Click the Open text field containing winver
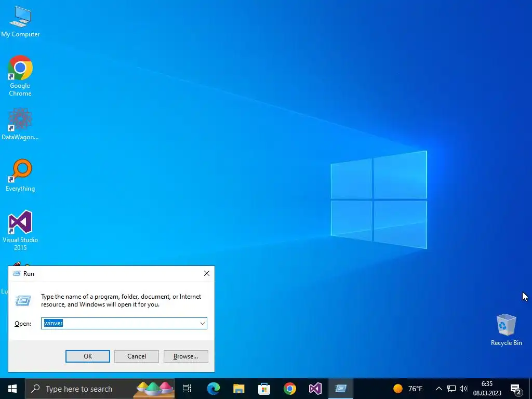Viewport: 532px width, 399px height. 120,323
